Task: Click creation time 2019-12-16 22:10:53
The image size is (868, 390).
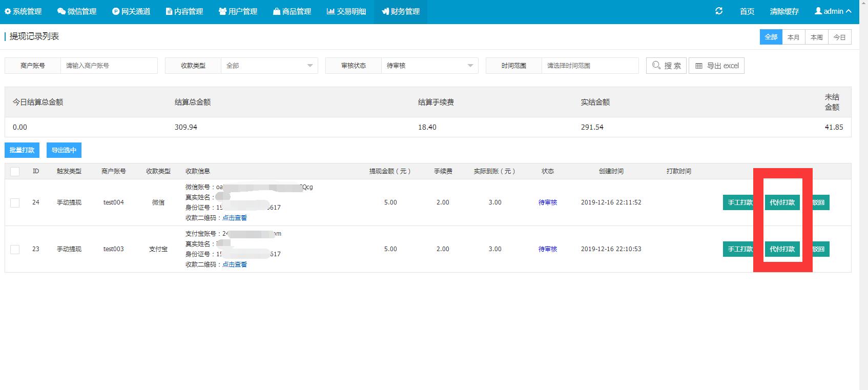Action: [x=611, y=249]
